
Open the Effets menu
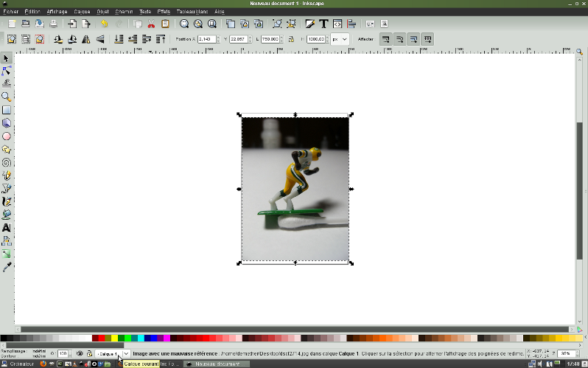pyautogui.click(x=164, y=12)
